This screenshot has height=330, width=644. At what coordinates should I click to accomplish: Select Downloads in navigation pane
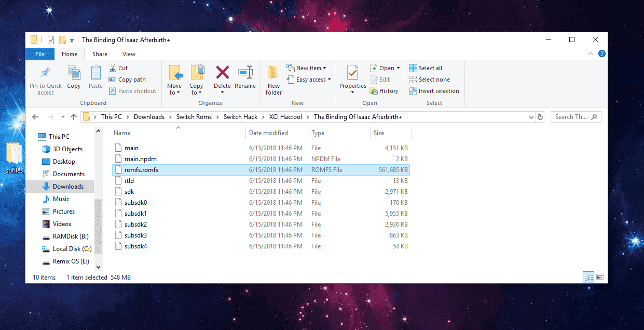(67, 187)
